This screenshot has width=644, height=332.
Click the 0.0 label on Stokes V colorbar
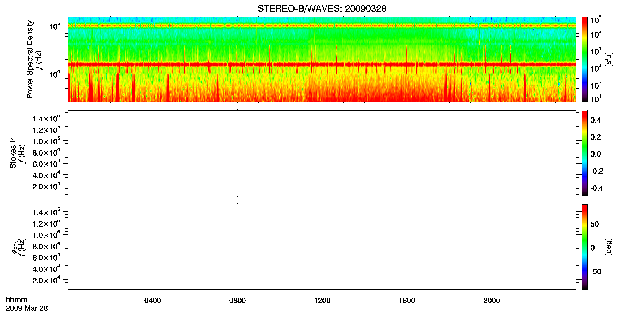point(595,154)
